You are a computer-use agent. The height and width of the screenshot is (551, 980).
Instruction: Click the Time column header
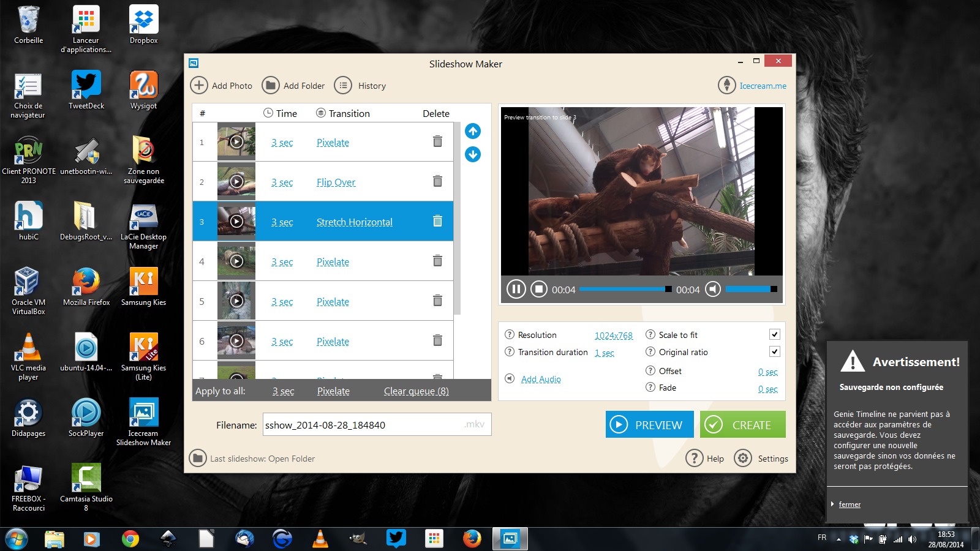[280, 113]
